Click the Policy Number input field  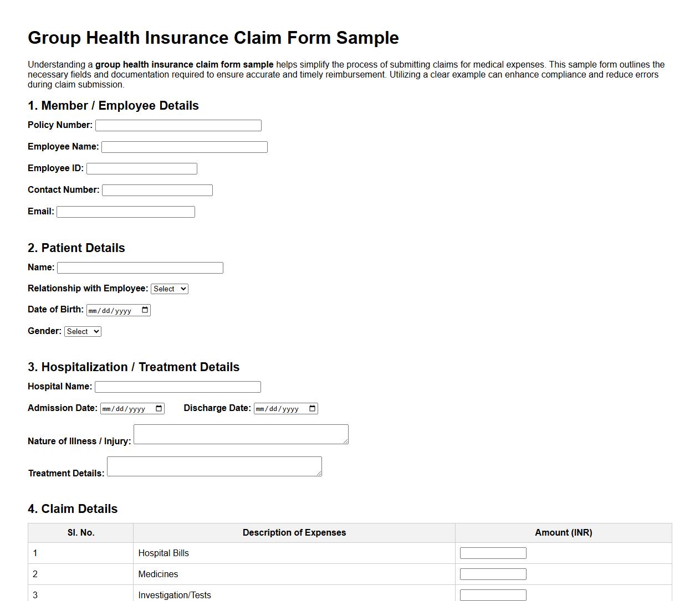(178, 125)
